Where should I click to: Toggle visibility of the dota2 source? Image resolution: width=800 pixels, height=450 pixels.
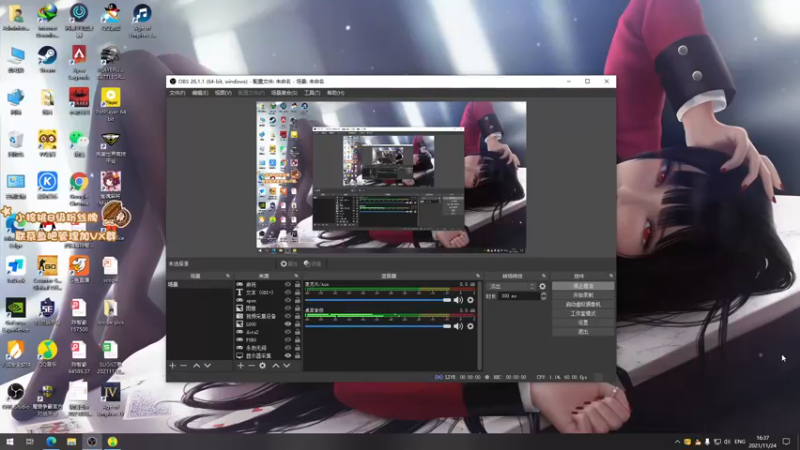288,332
